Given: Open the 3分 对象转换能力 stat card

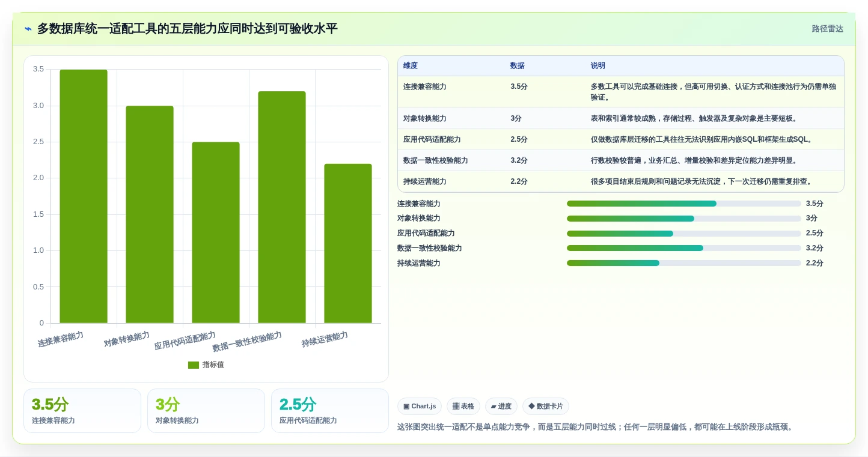Looking at the screenshot, I should [206, 411].
